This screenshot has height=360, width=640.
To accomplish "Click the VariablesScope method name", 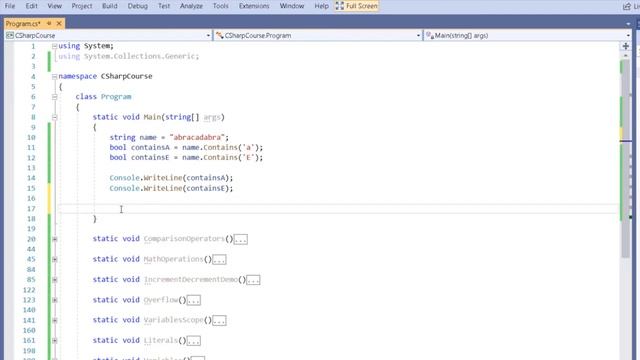I will point(173,320).
